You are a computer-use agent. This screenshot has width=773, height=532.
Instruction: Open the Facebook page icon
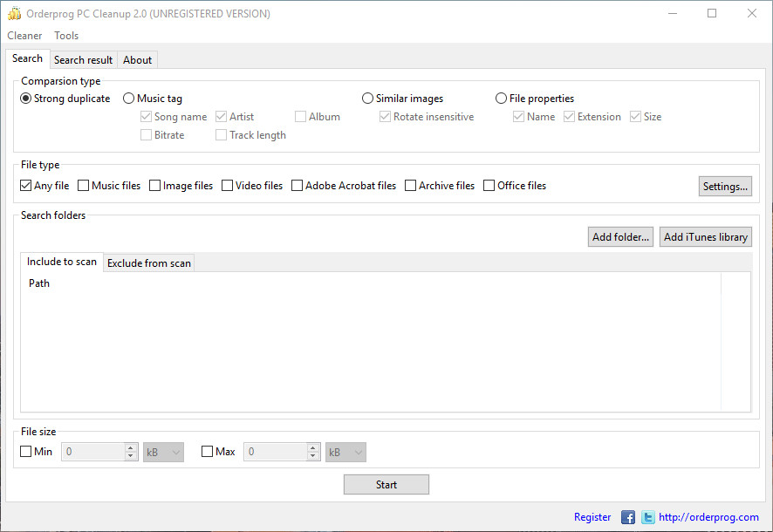pyautogui.click(x=627, y=517)
